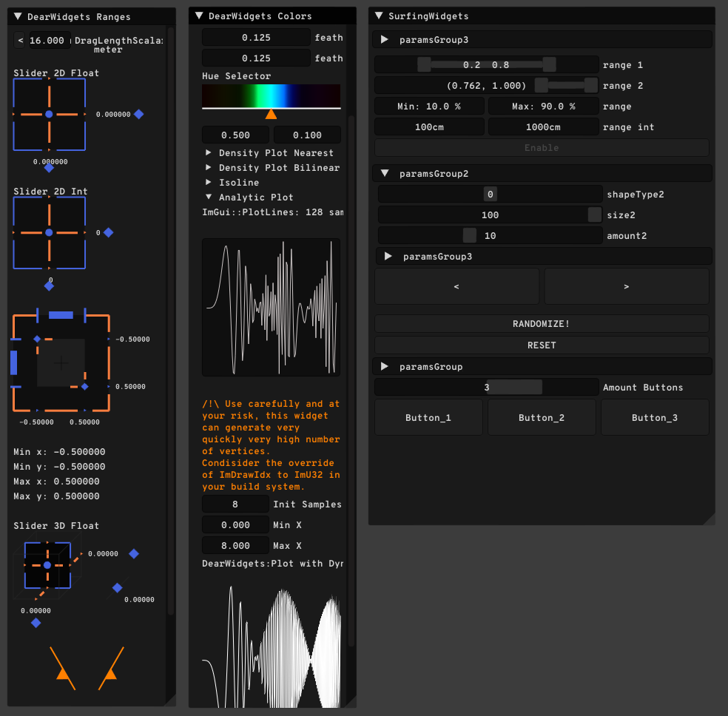Viewport: 728px width, 716px height.
Task: Click the RESET button
Action: (542, 345)
